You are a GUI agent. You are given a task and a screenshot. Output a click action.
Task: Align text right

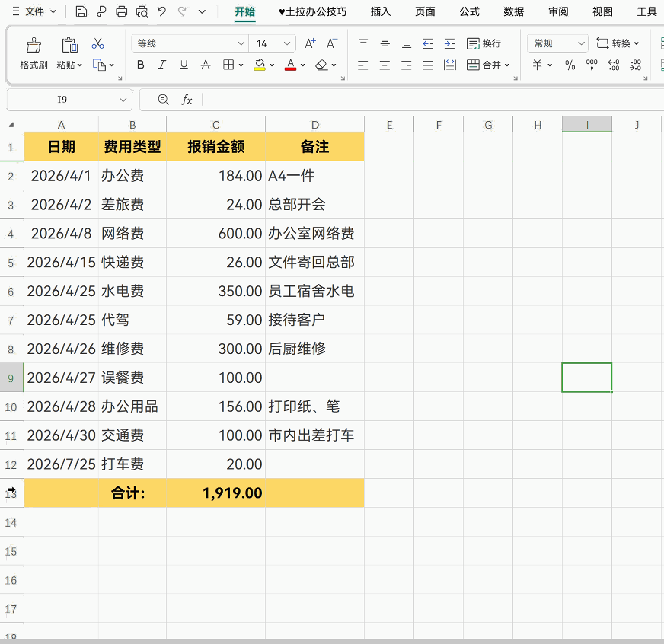point(406,65)
